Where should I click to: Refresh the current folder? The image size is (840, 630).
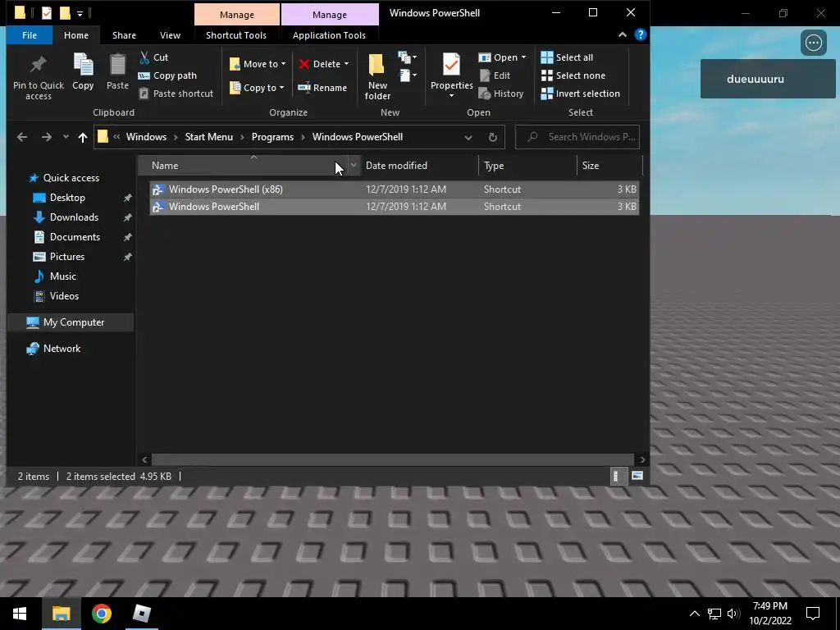493,137
